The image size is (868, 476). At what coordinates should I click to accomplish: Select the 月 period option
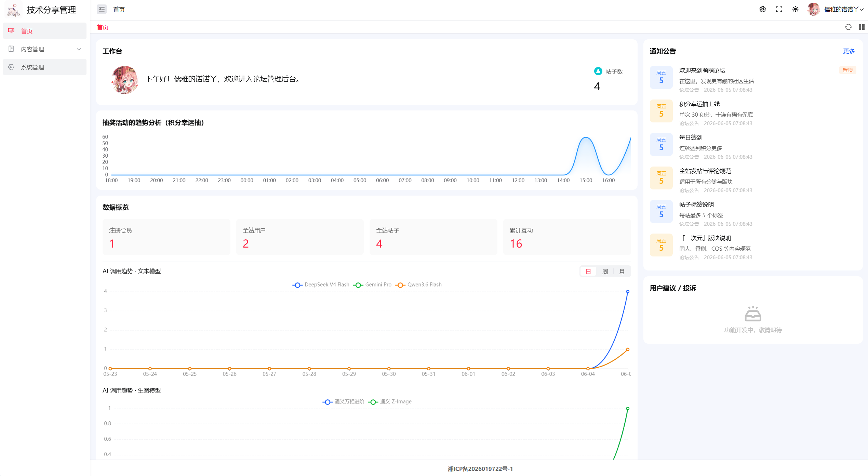click(622, 272)
